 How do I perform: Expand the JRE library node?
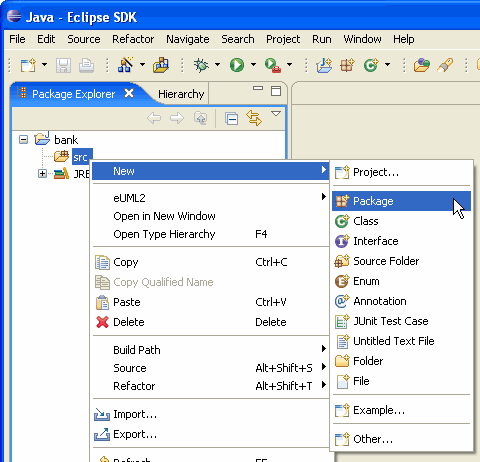[x=42, y=174]
